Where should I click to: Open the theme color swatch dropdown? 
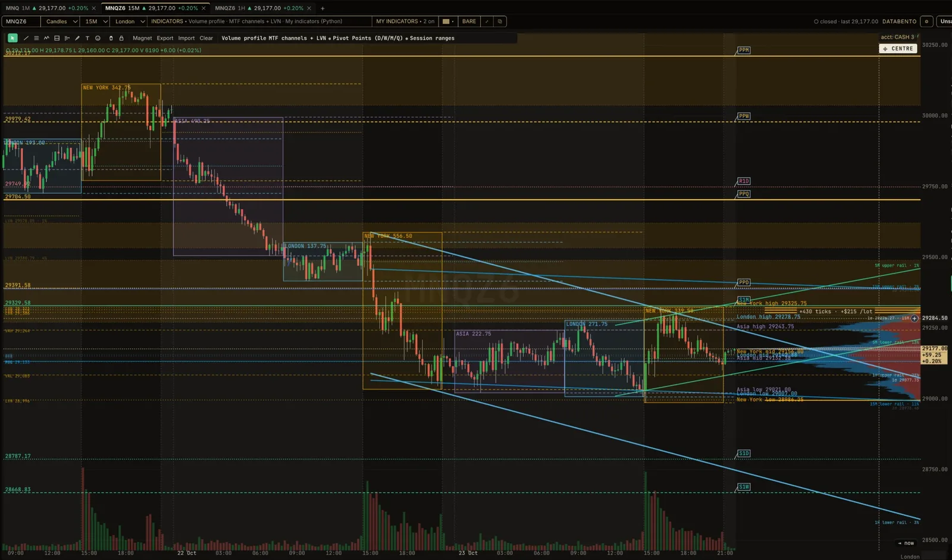(x=448, y=21)
